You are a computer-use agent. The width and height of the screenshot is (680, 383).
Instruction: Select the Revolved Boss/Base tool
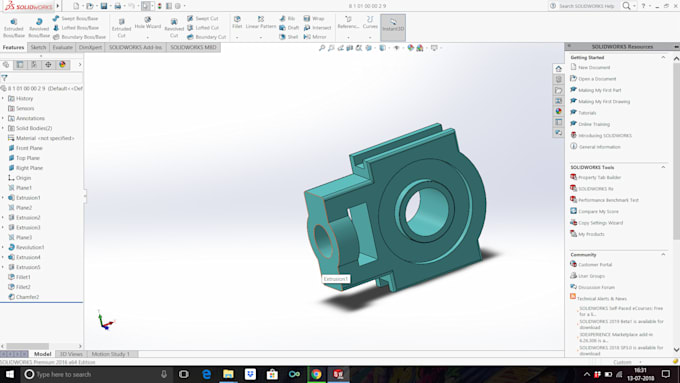tap(39, 28)
